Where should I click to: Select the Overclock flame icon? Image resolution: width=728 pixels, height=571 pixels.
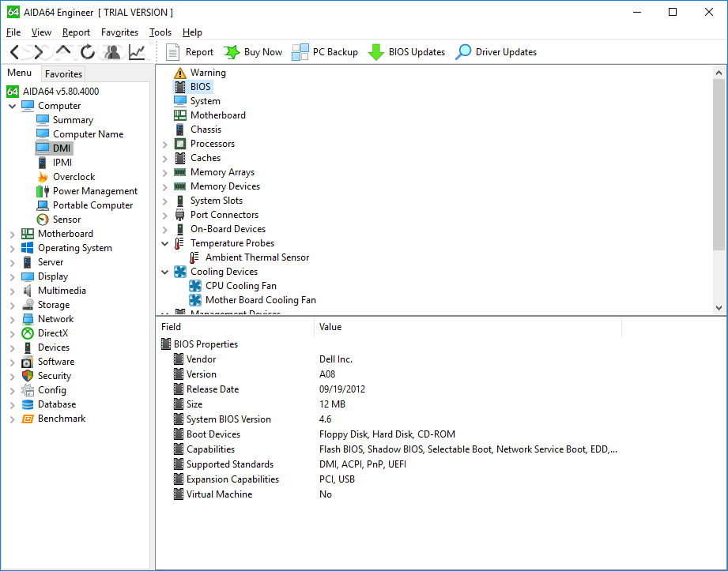pos(43,177)
